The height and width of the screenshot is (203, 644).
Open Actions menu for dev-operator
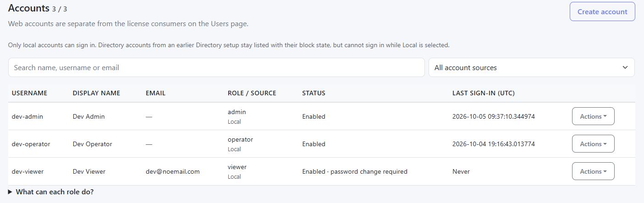pos(593,144)
